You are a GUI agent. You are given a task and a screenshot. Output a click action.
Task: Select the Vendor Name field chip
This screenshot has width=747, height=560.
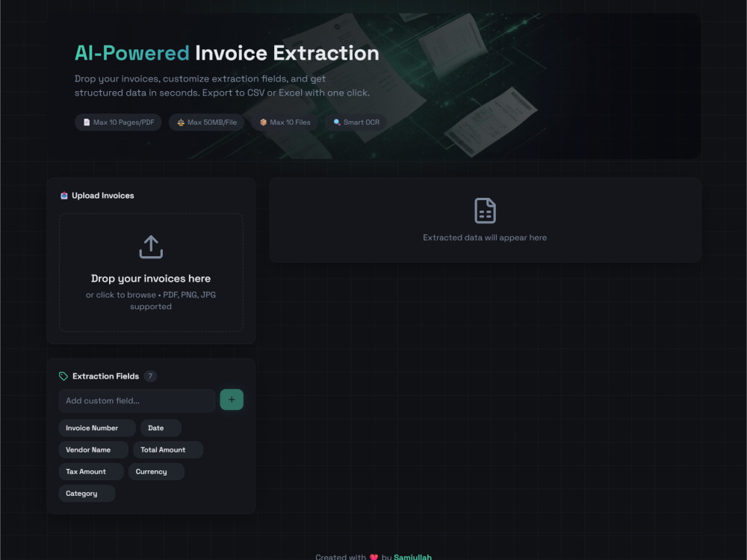coord(93,450)
